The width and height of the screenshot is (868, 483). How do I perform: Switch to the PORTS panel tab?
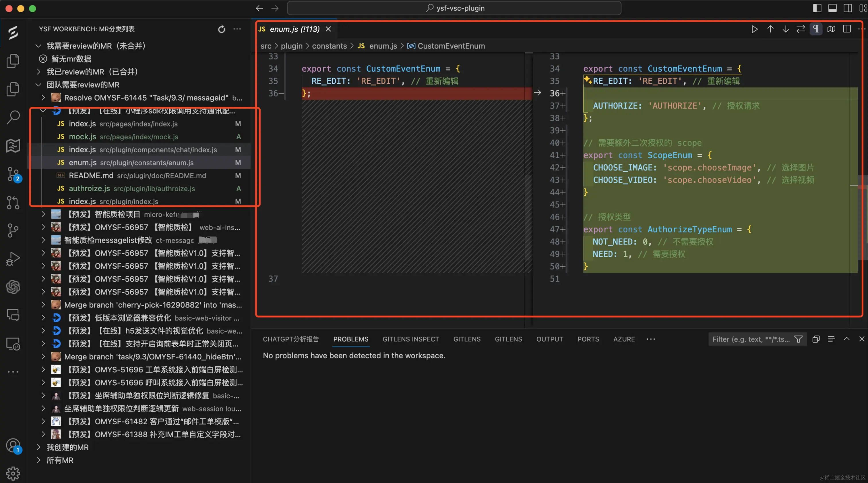[588, 339]
